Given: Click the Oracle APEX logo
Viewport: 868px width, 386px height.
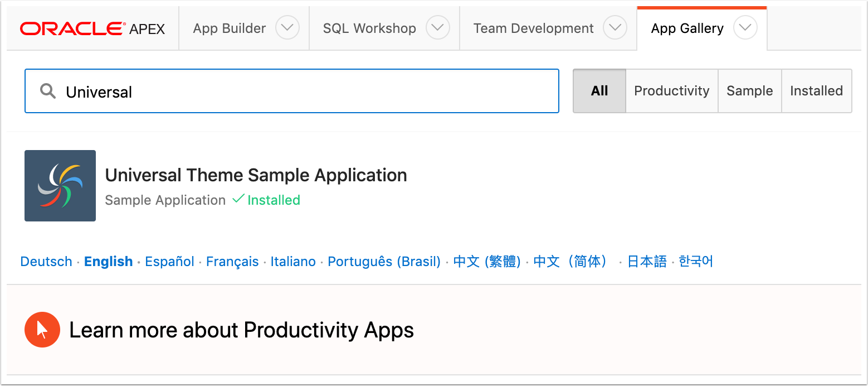Looking at the screenshot, I should [92, 28].
